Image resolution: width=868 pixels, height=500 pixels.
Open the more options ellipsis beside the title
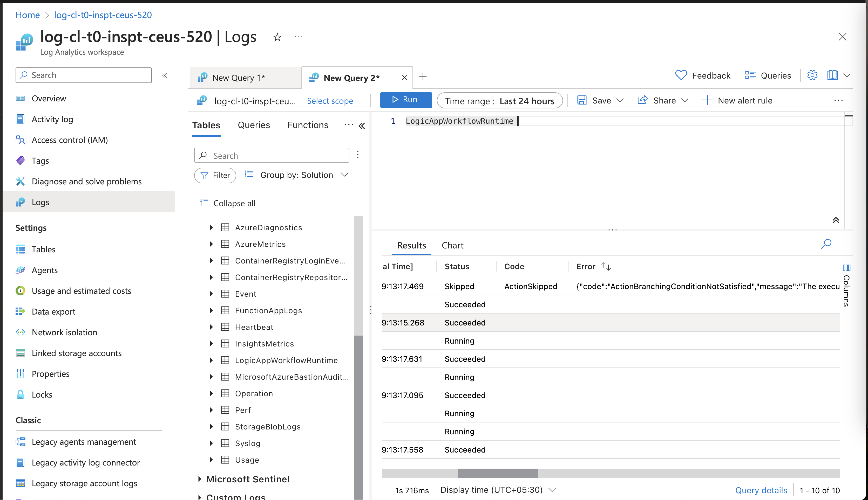pyautogui.click(x=298, y=37)
